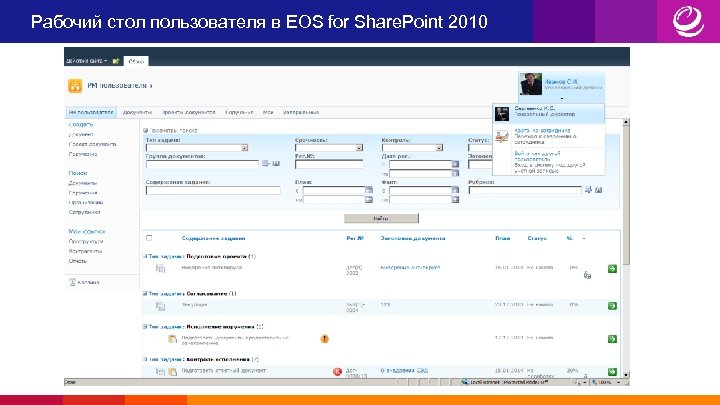Sort by Содержание задания column header
This screenshot has height=405, width=720.
point(214,238)
